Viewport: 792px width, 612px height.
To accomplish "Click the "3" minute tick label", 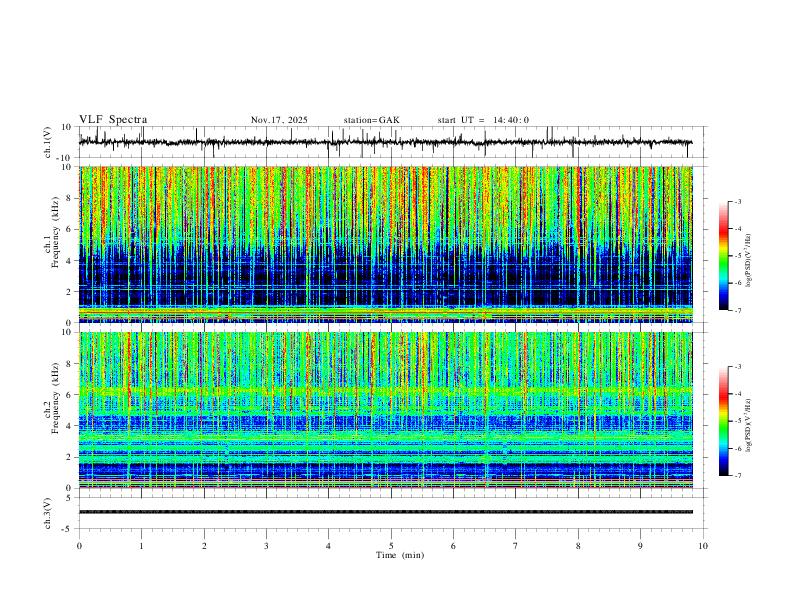I will 266,546.
